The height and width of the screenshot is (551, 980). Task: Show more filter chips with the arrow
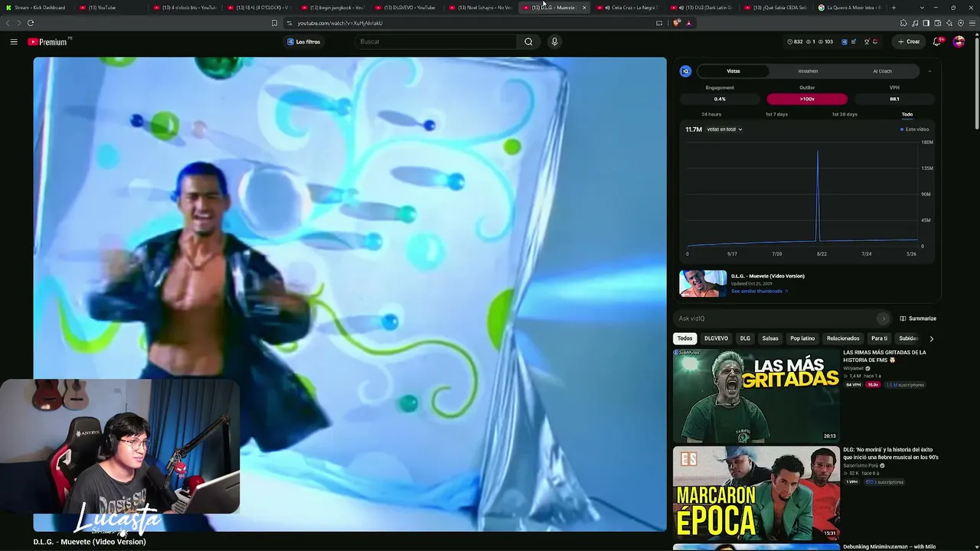tap(931, 338)
